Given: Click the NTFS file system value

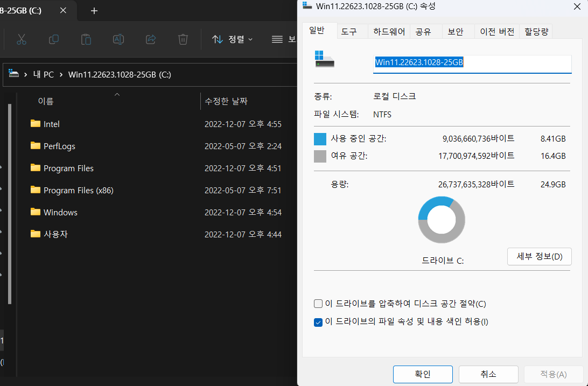Looking at the screenshot, I should click(382, 114).
